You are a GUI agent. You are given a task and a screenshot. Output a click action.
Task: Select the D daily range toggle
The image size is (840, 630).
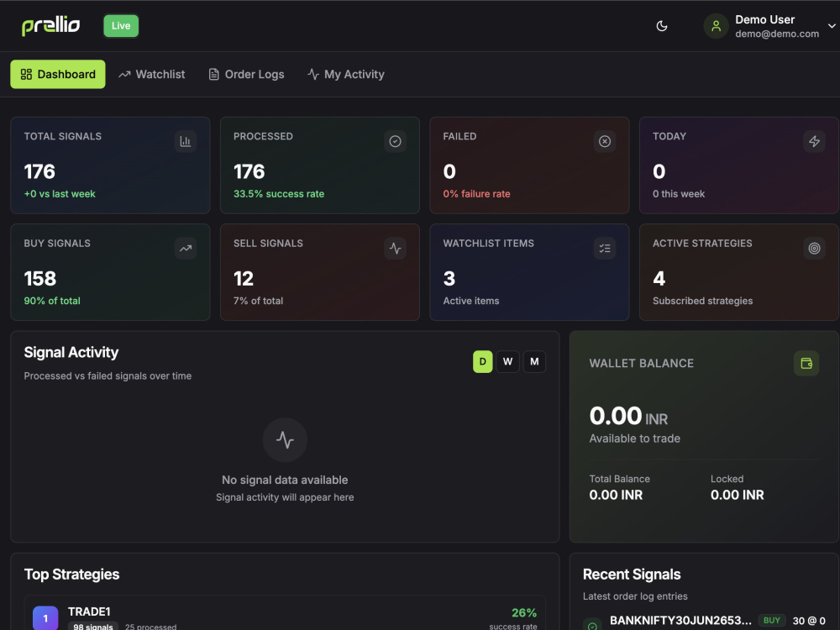tap(483, 361)
